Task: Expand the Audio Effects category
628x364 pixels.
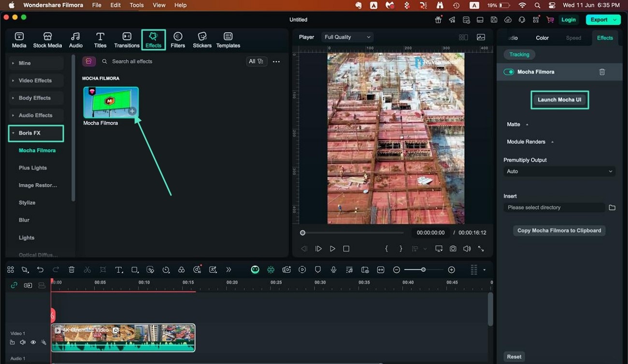Action: pos(36,115)
